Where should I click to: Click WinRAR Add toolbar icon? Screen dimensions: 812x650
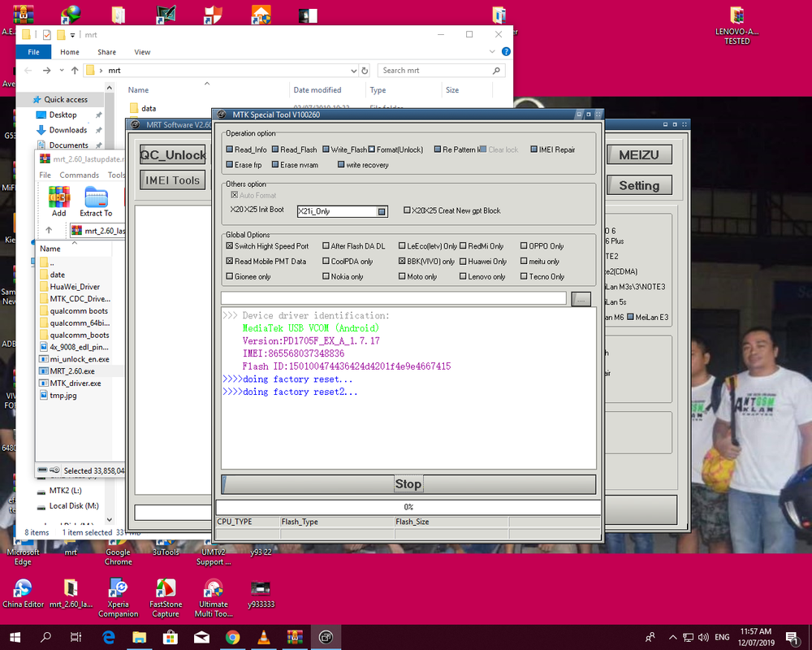click(x=59, y=201)
